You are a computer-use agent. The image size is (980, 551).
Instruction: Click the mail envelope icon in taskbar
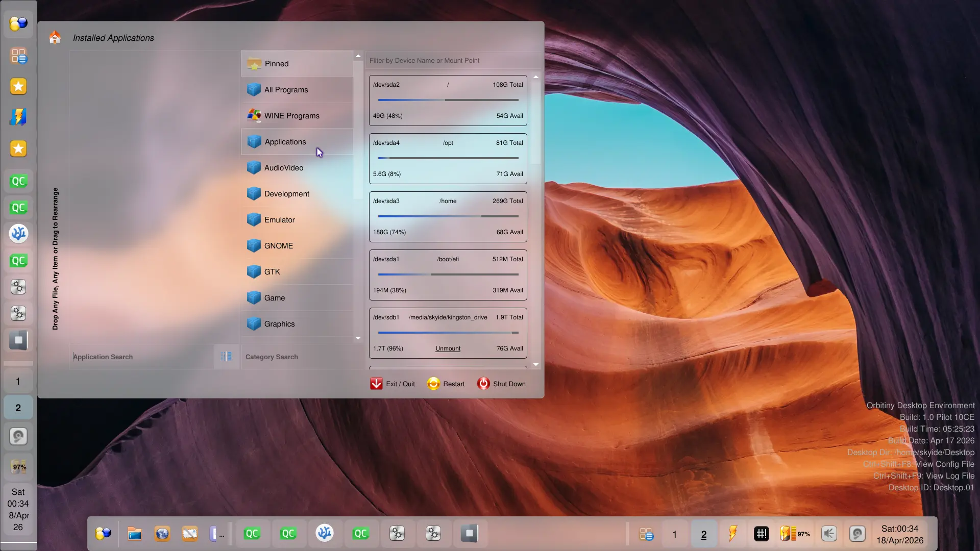189,534
